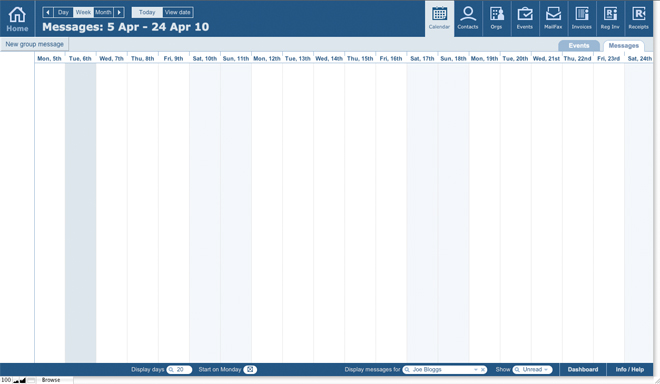Open the View date picker
This screenshot has width=660, height=384.
coord(178,12)
